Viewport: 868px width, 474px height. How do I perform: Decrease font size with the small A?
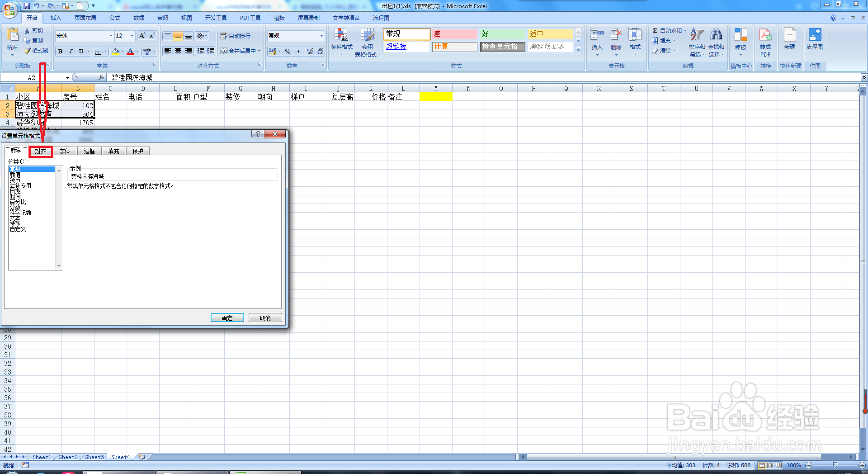click(x=152, y=36)
